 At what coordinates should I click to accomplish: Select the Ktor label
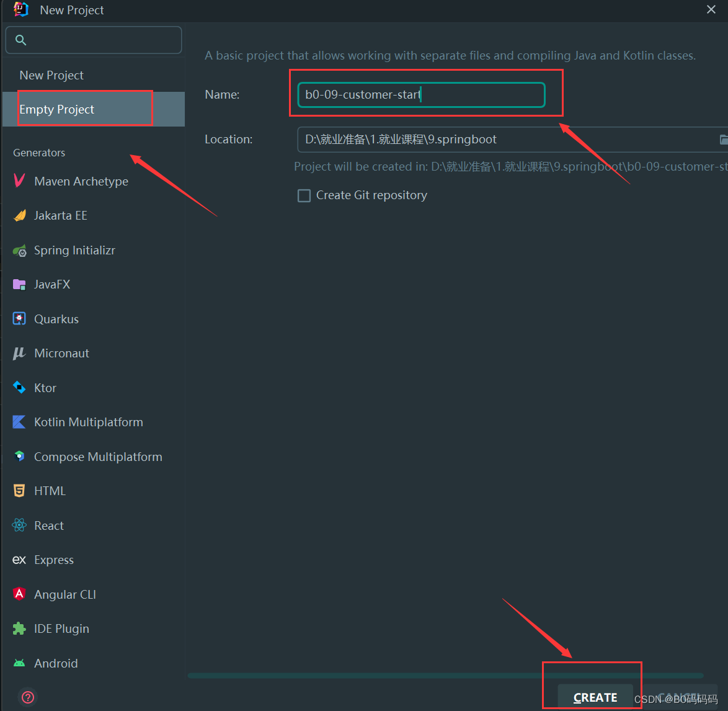click(45, 388)
